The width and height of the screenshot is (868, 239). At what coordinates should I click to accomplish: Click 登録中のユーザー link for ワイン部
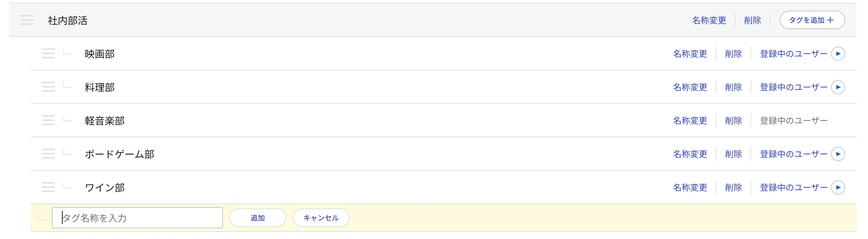click(x=794, y=187)
